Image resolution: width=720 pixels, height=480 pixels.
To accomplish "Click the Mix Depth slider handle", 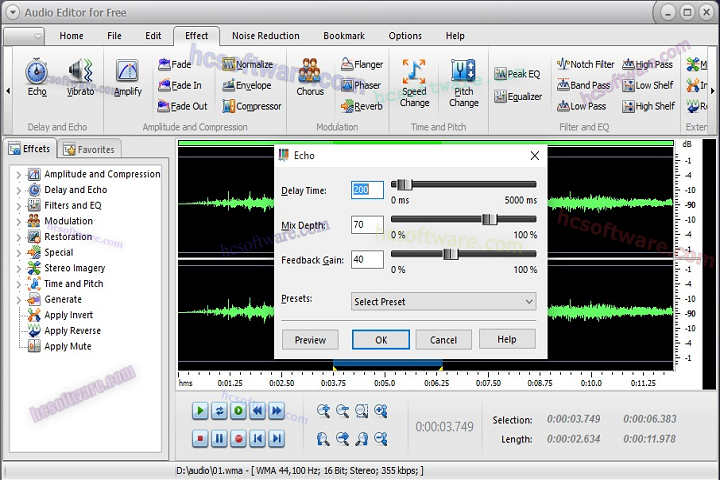I will coord(489,219).
